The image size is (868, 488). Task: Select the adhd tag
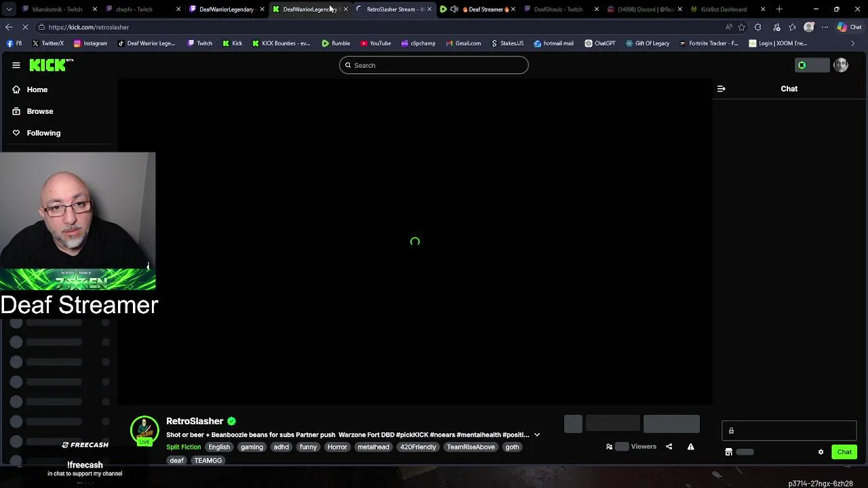281,447
